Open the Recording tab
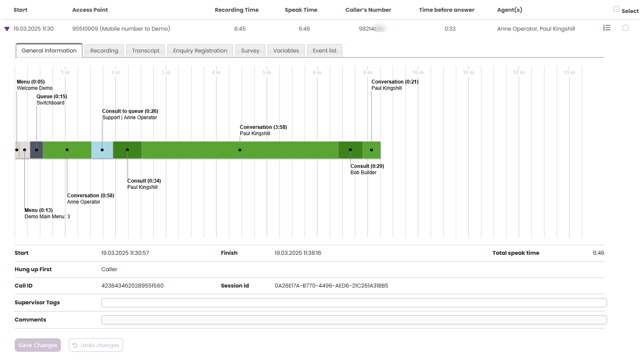Viewport: 644px width, 361px height. [104, 51]
